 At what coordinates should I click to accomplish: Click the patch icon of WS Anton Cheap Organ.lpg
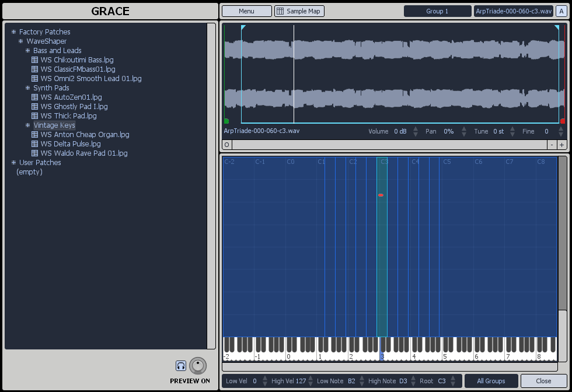click(x=34, y=135)
